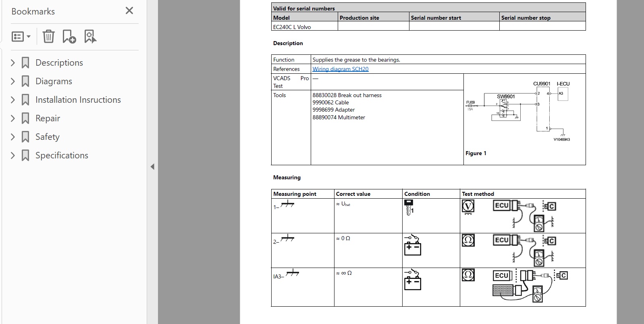Expand the Diagrams bookmark
644x324 pixels.
12,81
